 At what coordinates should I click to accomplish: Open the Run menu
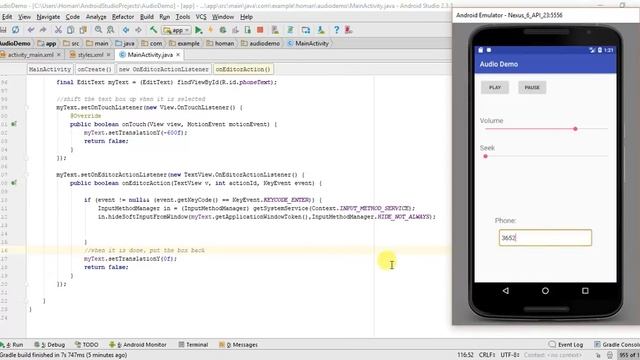[x=164, y=17]
